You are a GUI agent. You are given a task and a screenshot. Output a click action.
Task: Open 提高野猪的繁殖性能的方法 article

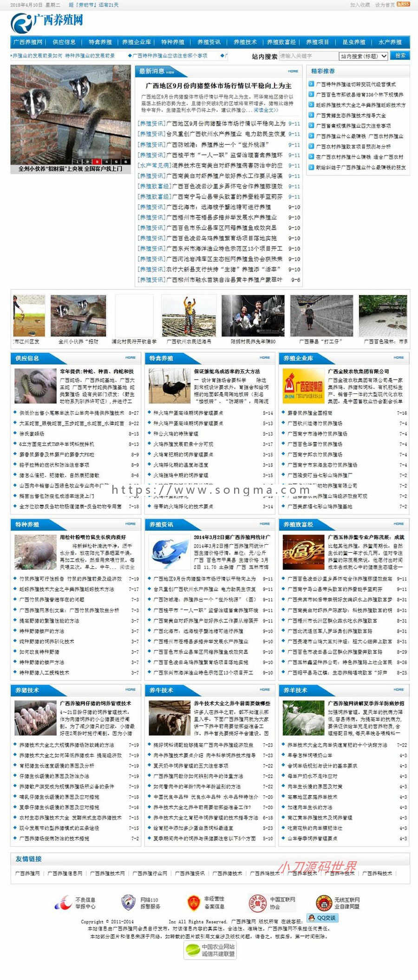coord(49,621)
